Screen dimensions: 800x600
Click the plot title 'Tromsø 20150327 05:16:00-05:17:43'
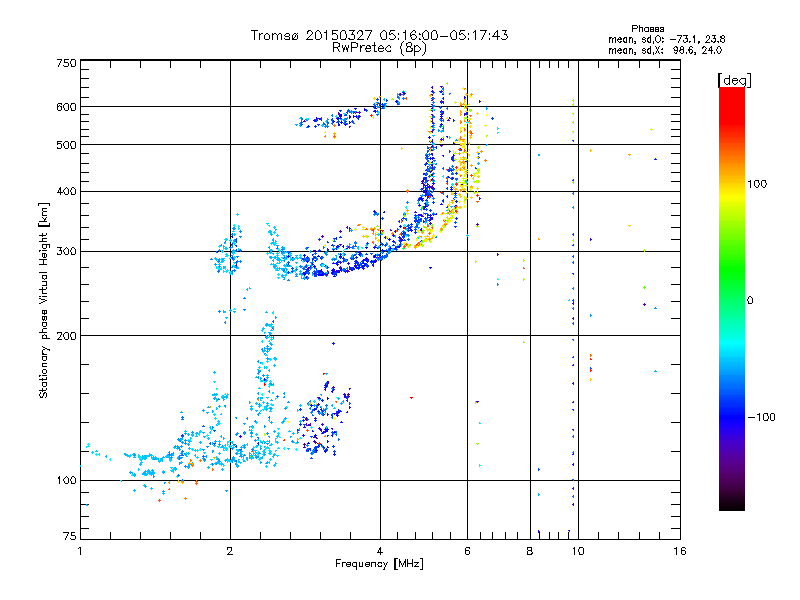379,35
